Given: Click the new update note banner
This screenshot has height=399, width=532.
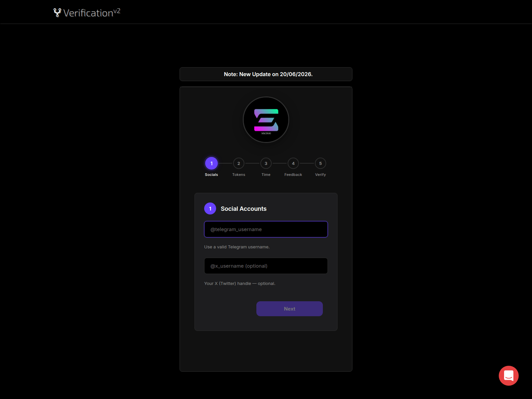Looking at the screenshot, I should pyautogui.click(x=266, y=74).
